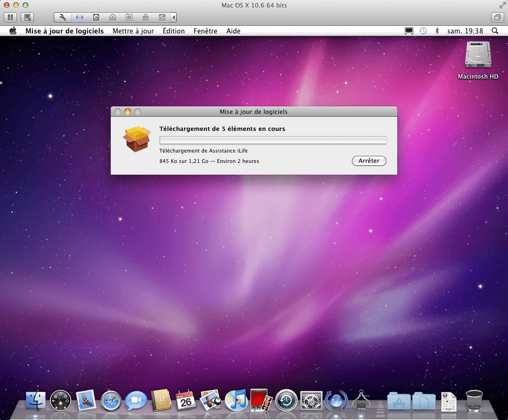Click the sharing sync icon in the toolbar

[x=162, y=17]
